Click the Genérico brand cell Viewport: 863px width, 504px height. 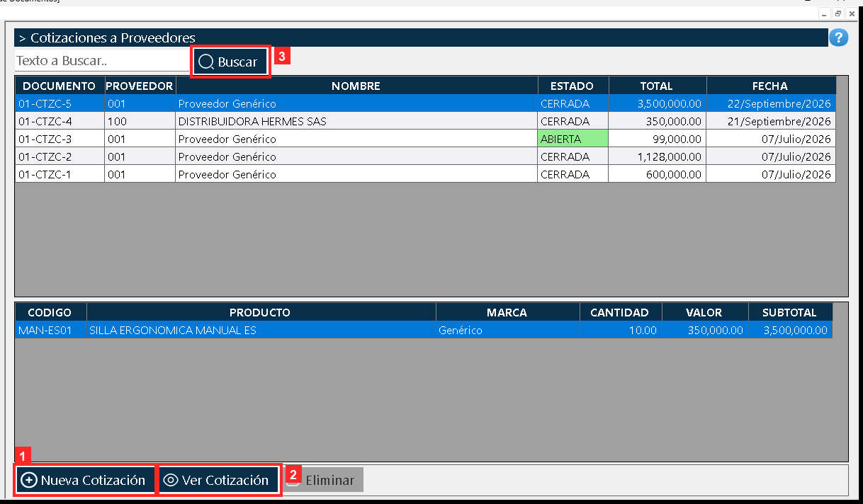(x=507, y=330)
